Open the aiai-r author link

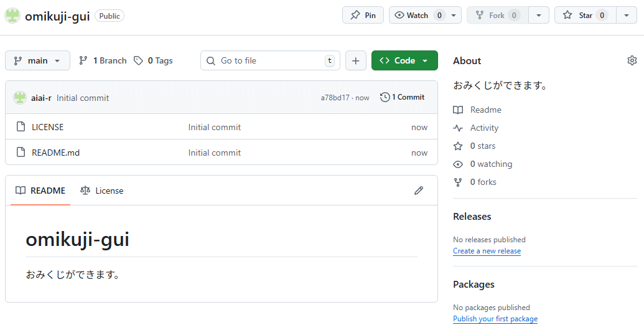point(41,98)
